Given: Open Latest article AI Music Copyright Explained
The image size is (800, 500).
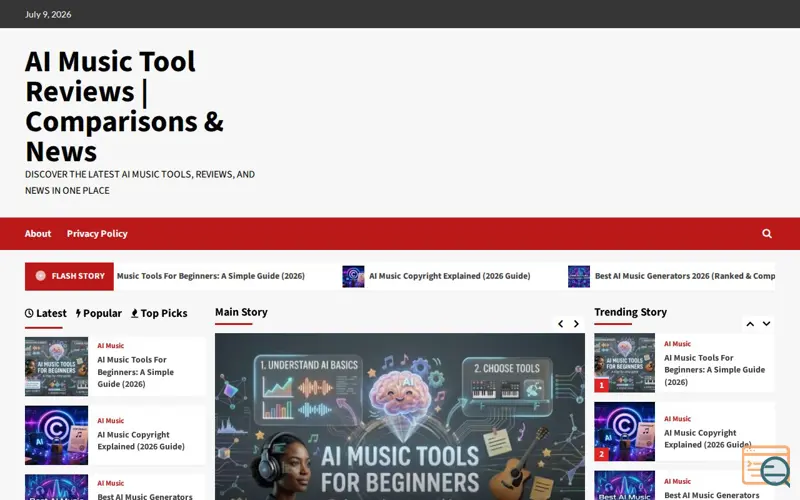Looking at the screenshot, I should [141, 440].
